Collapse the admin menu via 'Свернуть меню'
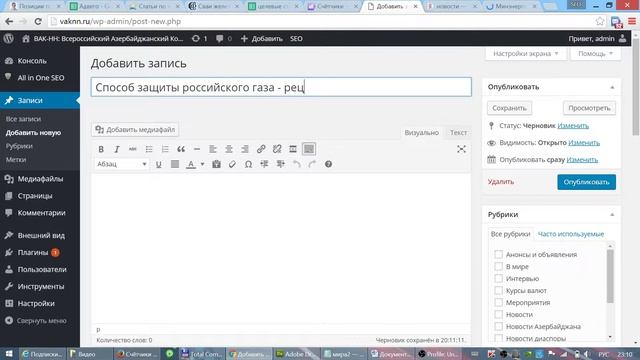This screenshot has width=640, height=360. click(36, 321)
